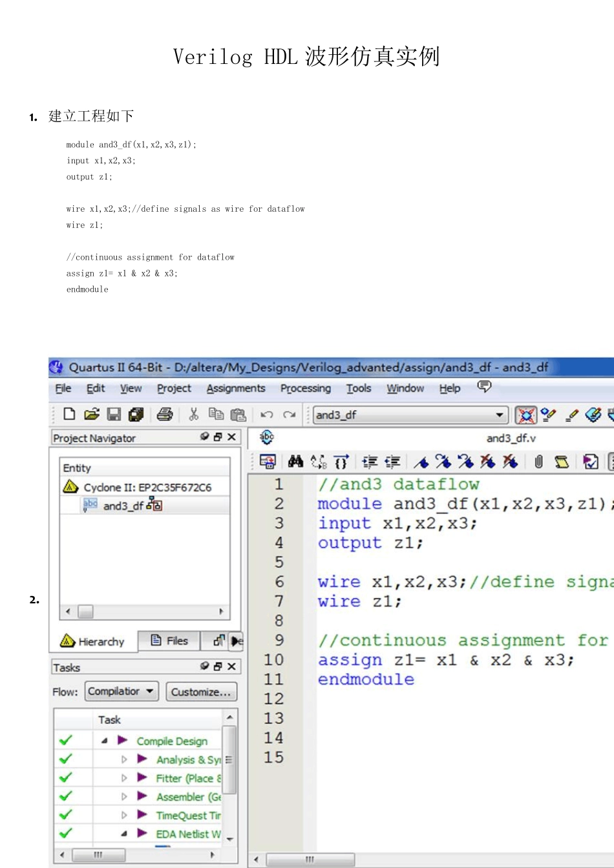Print using the printer icon

[165, 414]
